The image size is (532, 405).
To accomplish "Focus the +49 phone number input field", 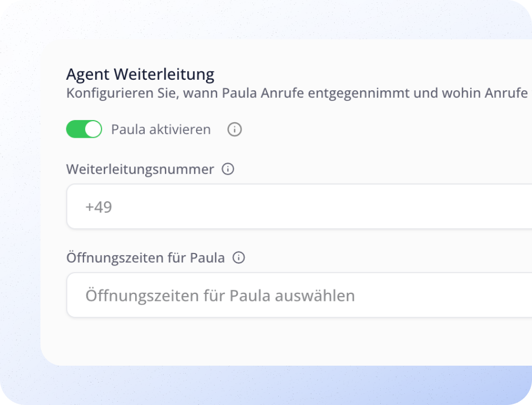I will 266,207.
